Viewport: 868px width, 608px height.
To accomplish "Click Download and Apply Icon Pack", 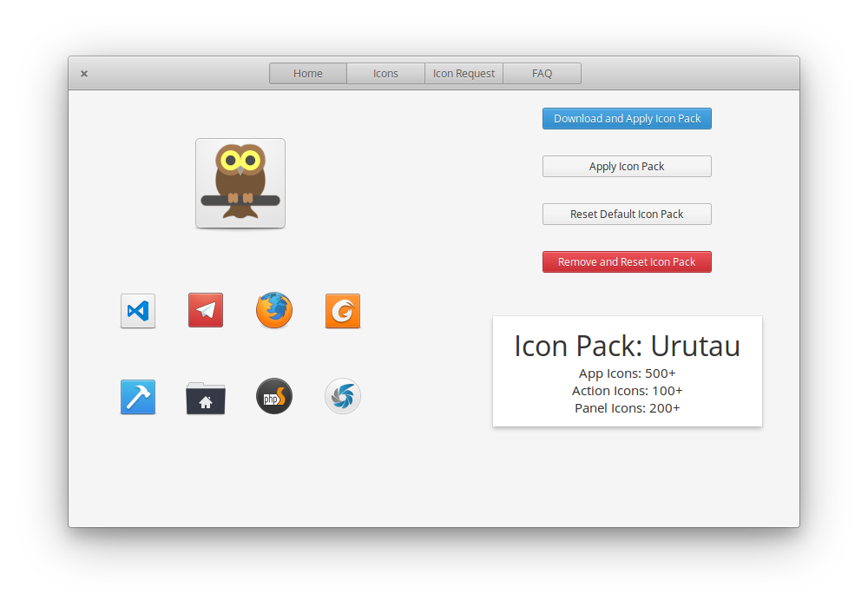I will click(627, 118).
